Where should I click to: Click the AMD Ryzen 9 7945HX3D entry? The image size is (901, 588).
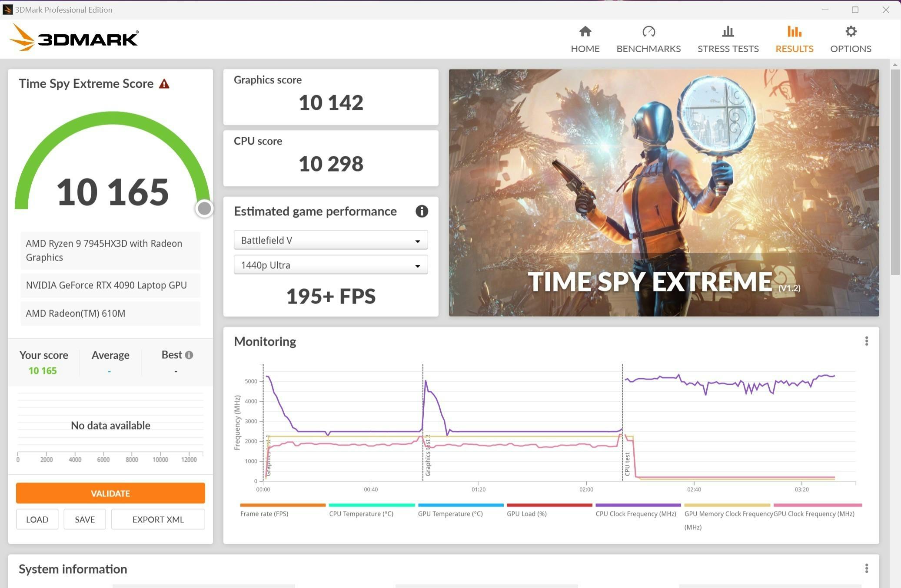(110, 250)
